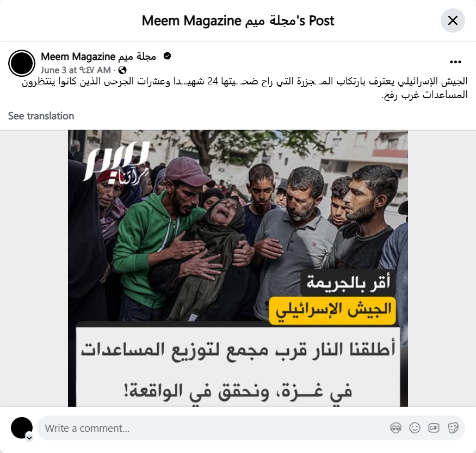Open the post image of grieving crowd
Image resolution: width=476 pixels, height=453 pixels.
click(238, 268)
